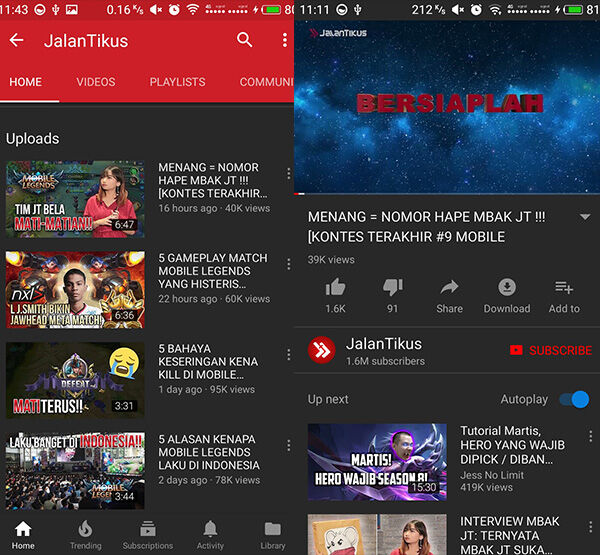Open Subscriptions in bottom navigation
The image size is (600, 555).
(148, 535)
